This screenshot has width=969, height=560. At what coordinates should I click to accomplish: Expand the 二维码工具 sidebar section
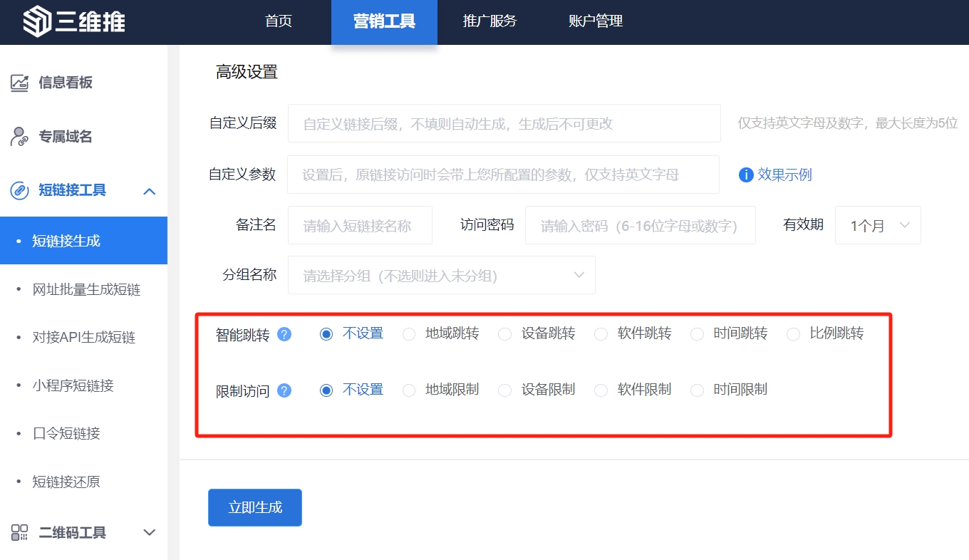(x=150, y=533)
